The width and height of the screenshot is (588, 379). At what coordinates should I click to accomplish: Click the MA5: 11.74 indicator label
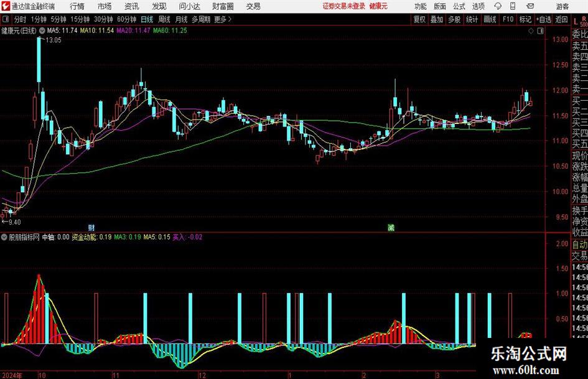click(x=62, y=30)
